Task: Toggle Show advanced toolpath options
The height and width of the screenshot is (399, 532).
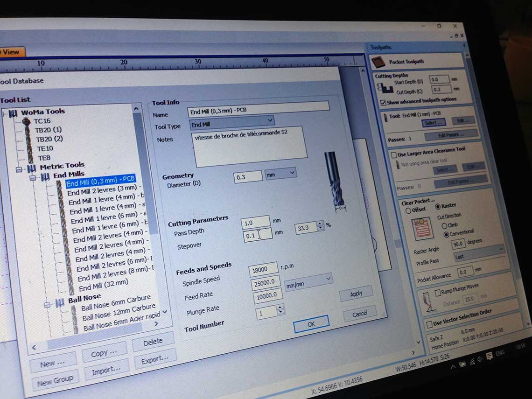Action: coord(383,103)
